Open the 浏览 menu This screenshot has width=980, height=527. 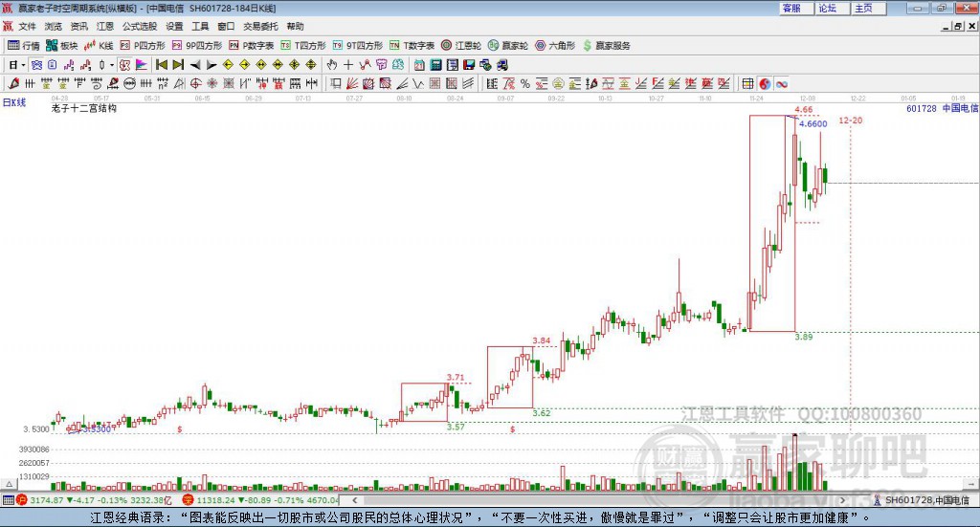point(54,26)
